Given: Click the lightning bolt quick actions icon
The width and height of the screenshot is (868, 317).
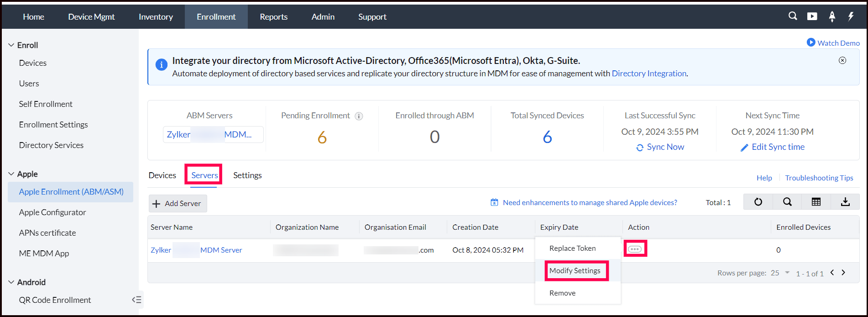Looking at the screenshot, I should point(851,16).
